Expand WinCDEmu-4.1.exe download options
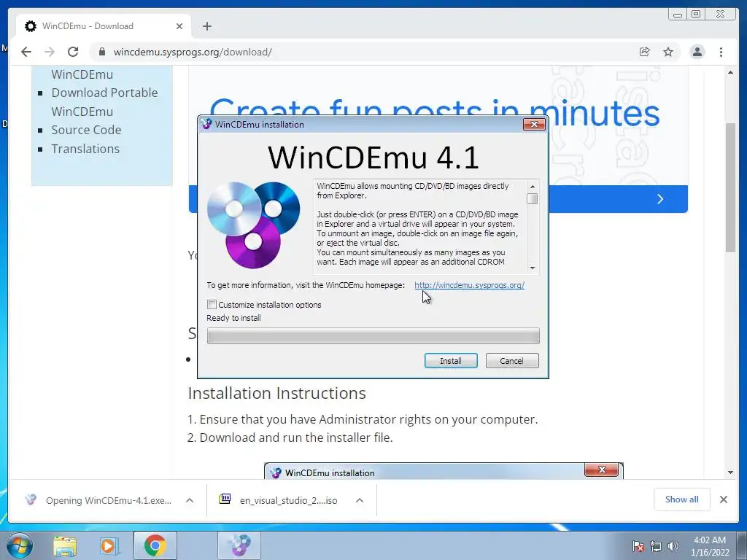The height and width of the screenshot is (560, 747). (190, 500)
